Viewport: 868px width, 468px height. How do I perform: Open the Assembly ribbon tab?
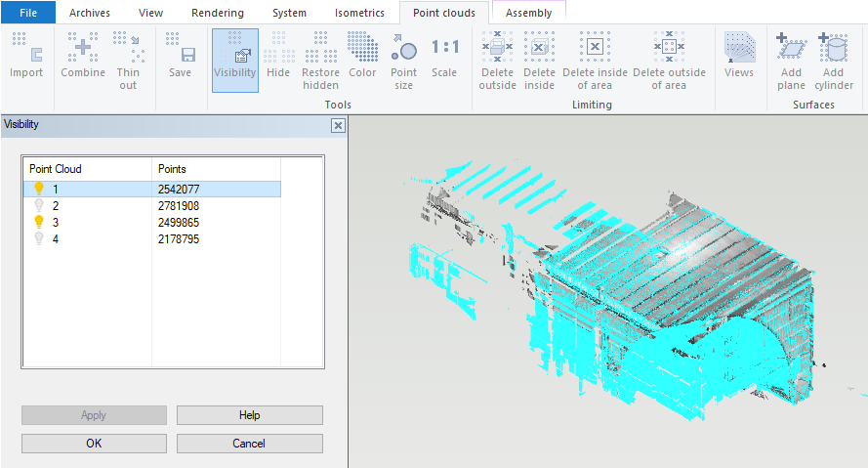(528, 13)
